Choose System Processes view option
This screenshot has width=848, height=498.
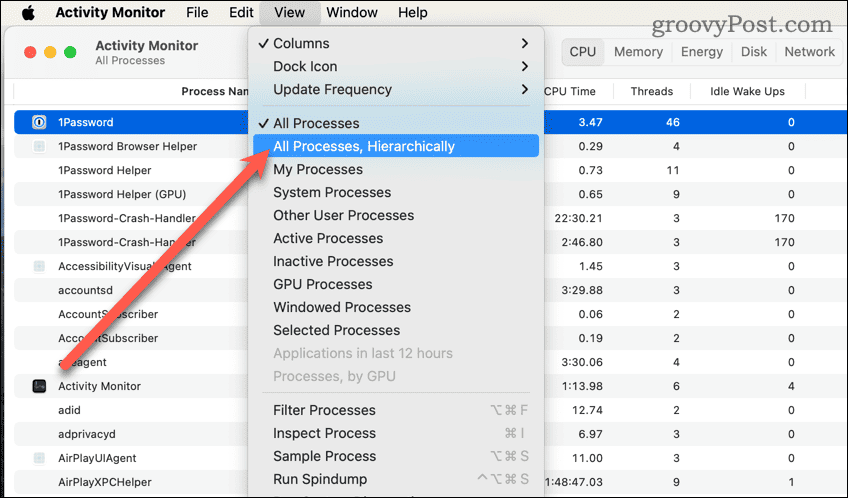pos(396,192)
